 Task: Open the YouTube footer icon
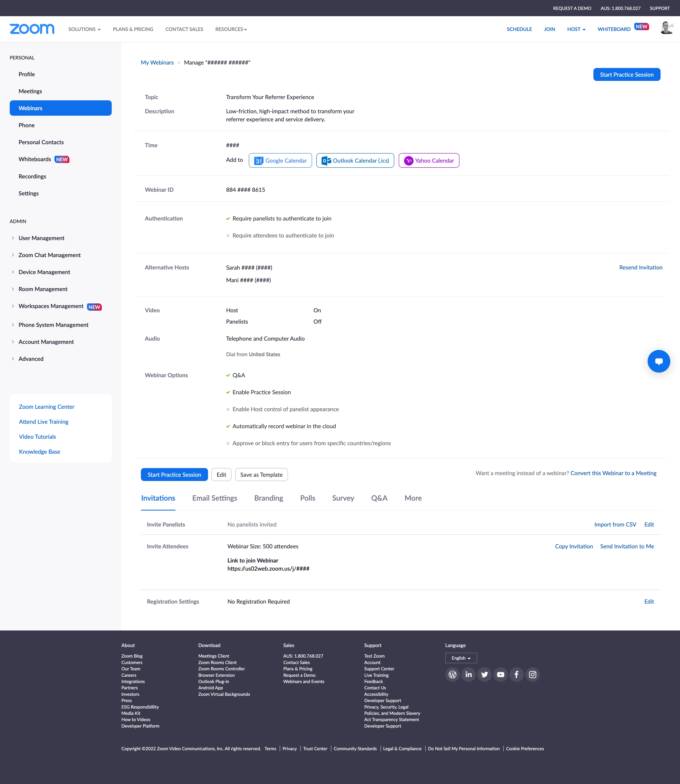tap(500, 674)
